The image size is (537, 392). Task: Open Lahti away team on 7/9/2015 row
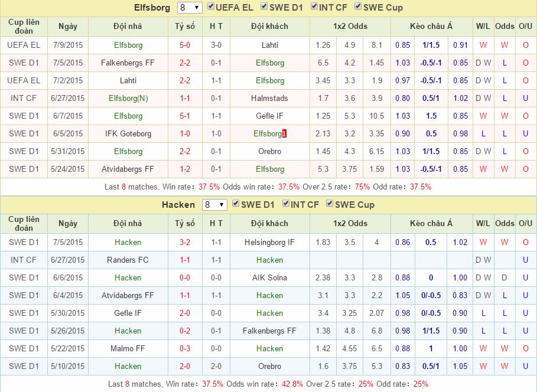[x=270, y=45]
